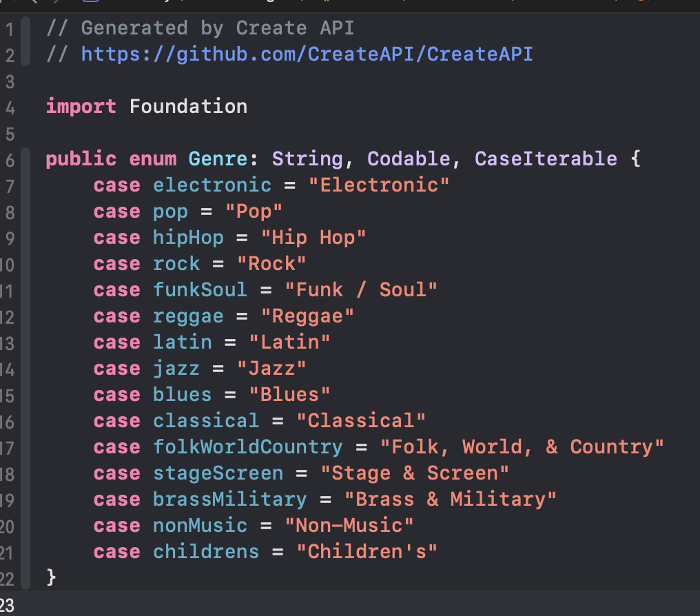
Task: Fold the header comment using the code ribbon
Action: coord(25,41)
